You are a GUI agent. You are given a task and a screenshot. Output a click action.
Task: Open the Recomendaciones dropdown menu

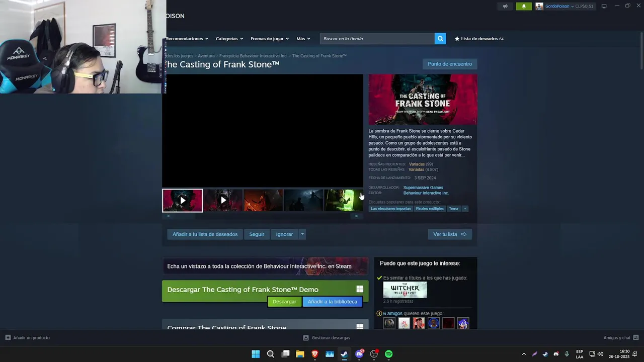(x=187, y=39)
